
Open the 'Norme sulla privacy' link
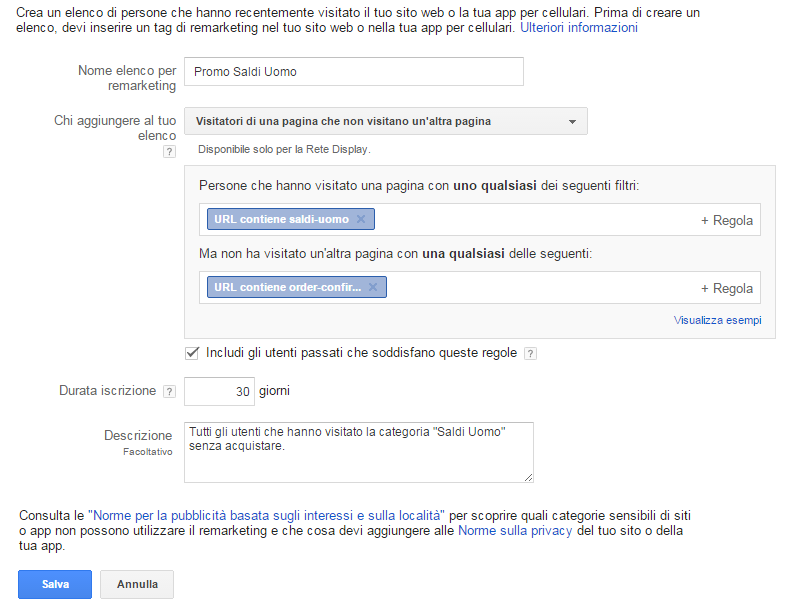coord(515,531)
